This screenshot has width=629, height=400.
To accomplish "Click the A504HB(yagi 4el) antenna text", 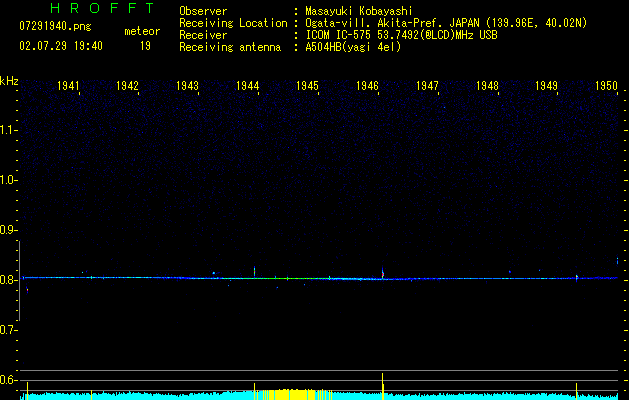I will [353, 47].
